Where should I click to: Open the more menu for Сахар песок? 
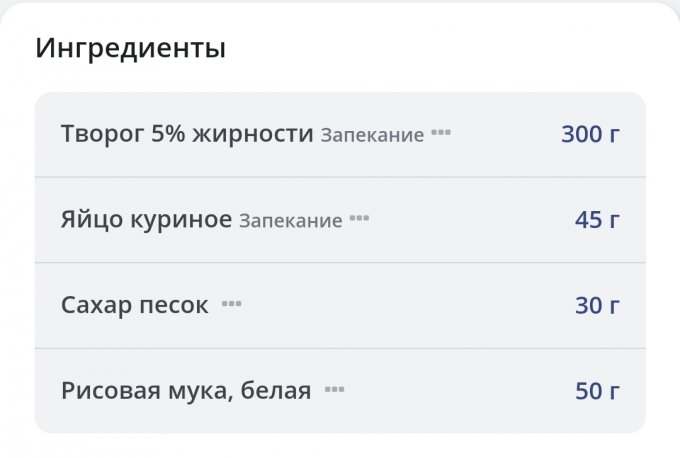(231, 304)
